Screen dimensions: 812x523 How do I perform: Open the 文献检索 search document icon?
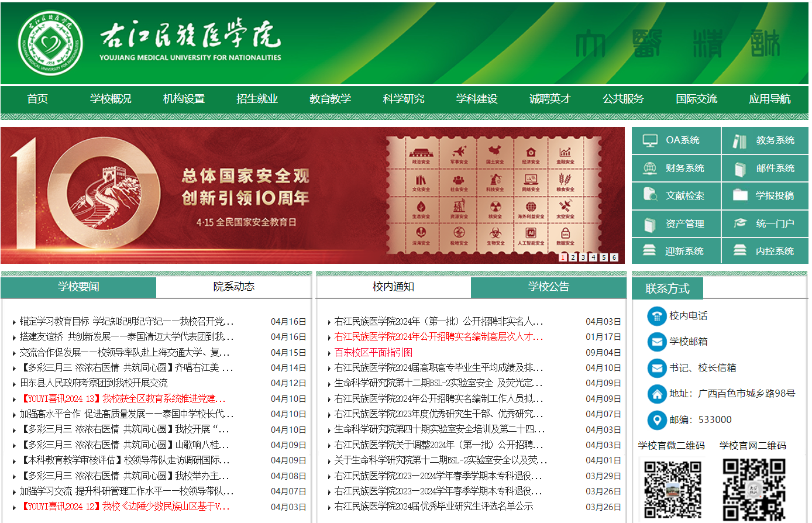[650, 195]
